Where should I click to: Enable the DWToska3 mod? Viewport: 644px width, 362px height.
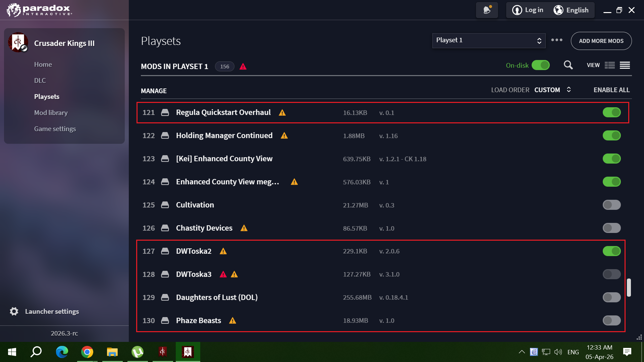(x=612, y=275)
